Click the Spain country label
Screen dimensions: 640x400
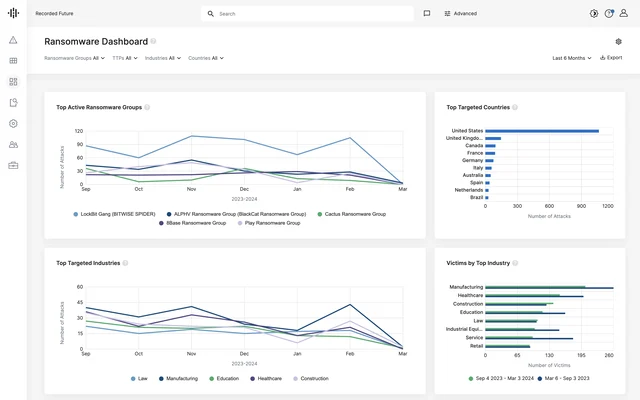pyautogui.click(x=476, y=182)
